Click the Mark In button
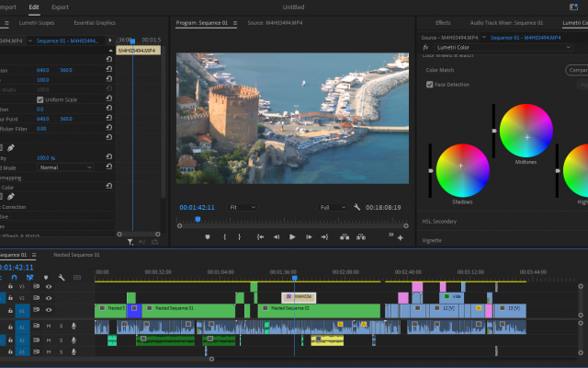Viewport: 588px width, 368px height. [x=224, y=237]
